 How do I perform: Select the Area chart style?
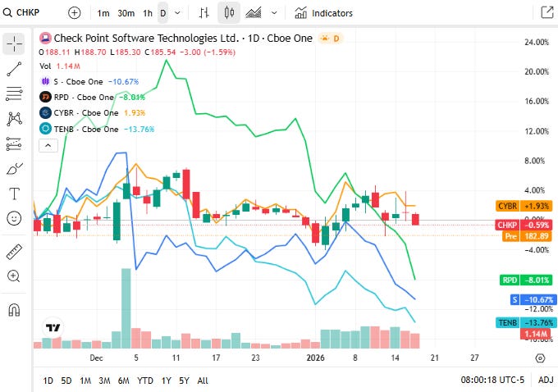click(253, 13)
